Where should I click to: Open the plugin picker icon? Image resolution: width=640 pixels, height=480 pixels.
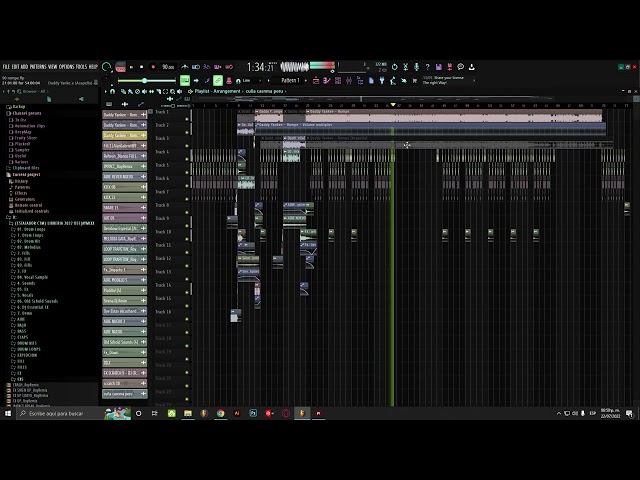382,80
